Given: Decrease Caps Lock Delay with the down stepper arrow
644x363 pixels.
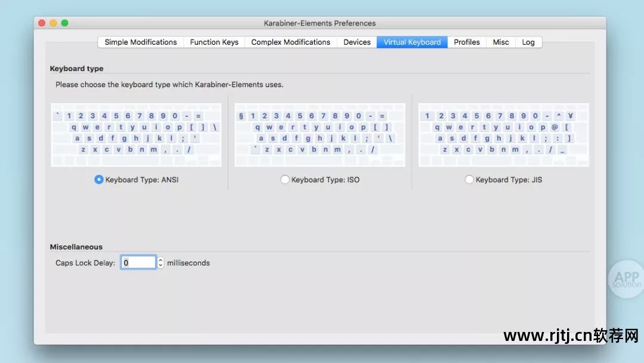Looking at the screenshot, I should click(160, 266).
